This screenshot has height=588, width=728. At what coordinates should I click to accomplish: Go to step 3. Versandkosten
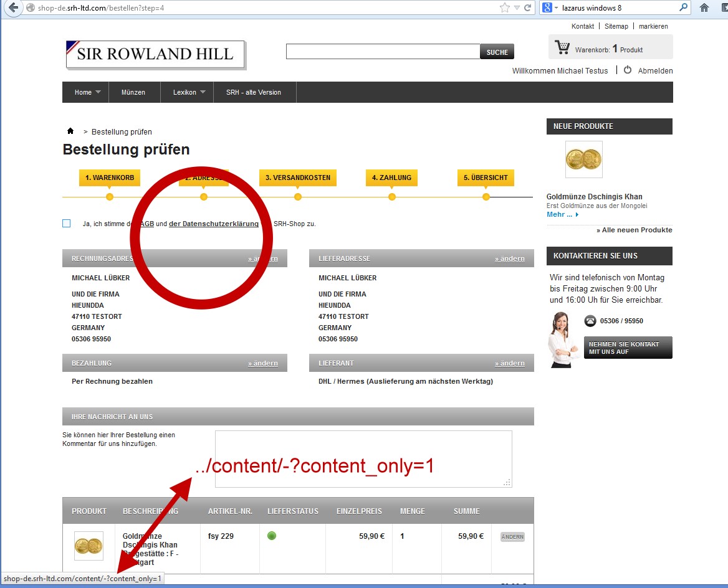298,178
